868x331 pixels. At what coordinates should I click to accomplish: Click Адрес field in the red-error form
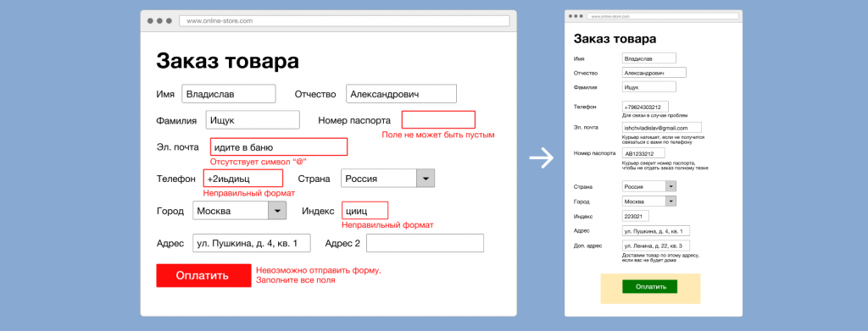click(x=251, y=243)
